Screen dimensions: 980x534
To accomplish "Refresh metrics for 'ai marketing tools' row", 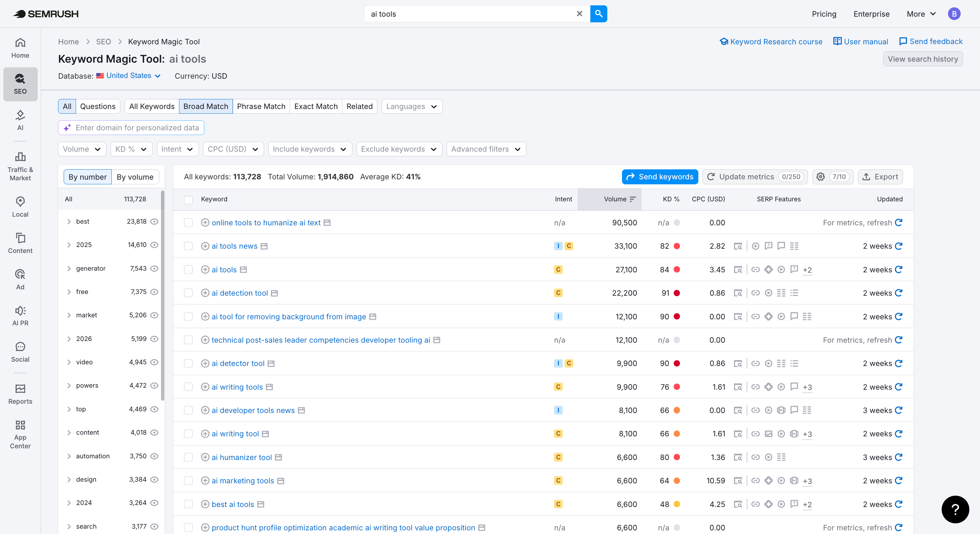I will coord(899,480).
